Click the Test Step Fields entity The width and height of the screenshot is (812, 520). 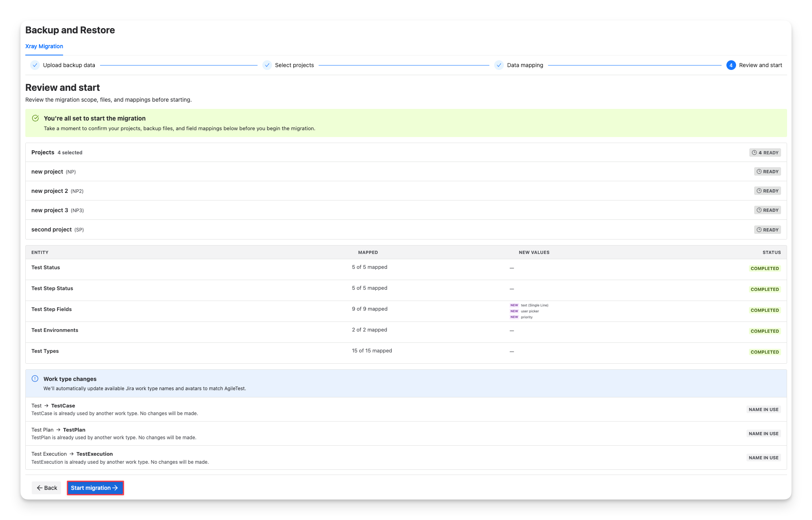click(x=51, y=309)
